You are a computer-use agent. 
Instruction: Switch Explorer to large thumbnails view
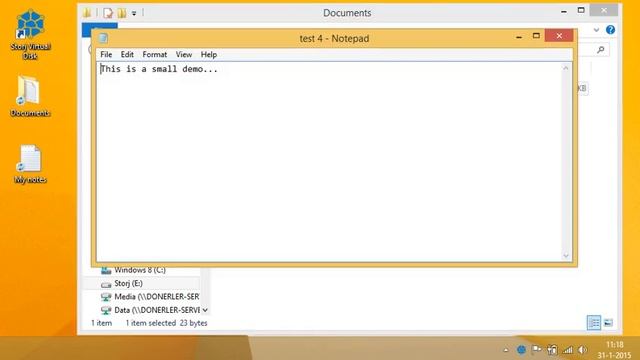click(608, 323)
